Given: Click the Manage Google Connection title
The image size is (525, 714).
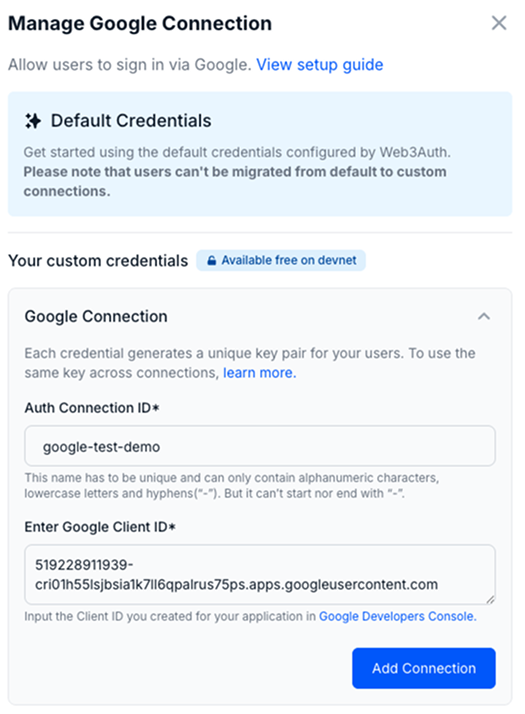Looking at the screenshot, I should [140, 24].
